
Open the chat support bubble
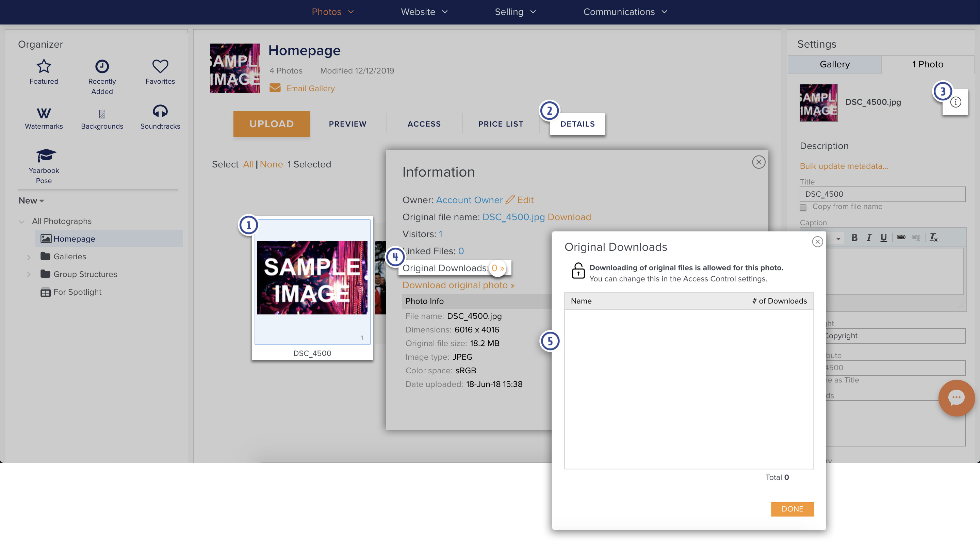(x=957, y=398)
